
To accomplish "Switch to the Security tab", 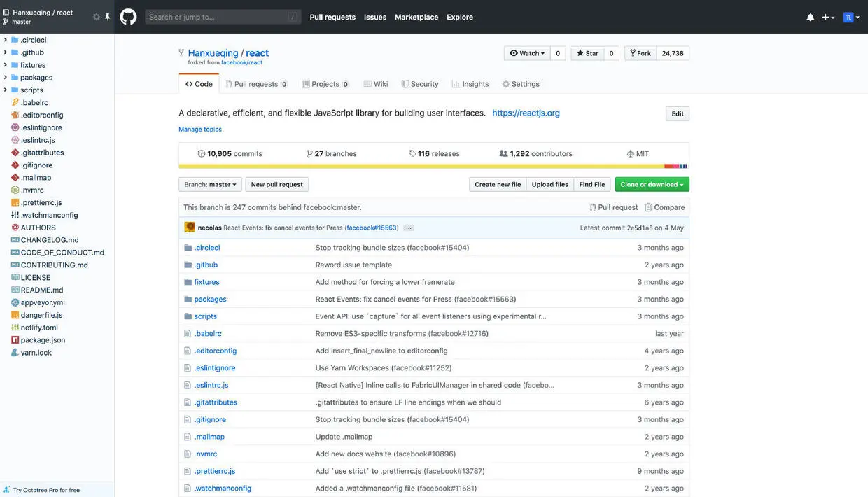I will click(420, 84).
